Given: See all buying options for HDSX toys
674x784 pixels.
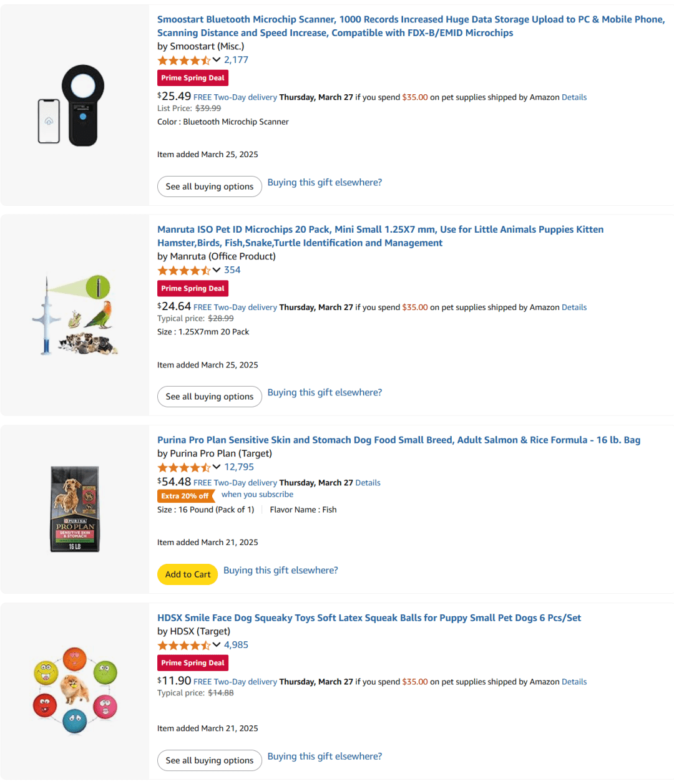Looking at the screenshot, I should click(x=209, y=760).
